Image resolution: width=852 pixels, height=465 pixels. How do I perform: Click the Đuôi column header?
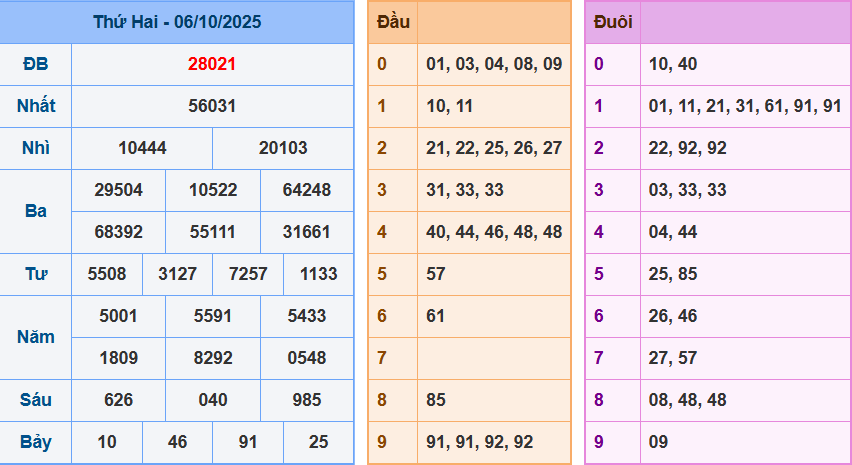pyautogui.click(x=612, y=22)
